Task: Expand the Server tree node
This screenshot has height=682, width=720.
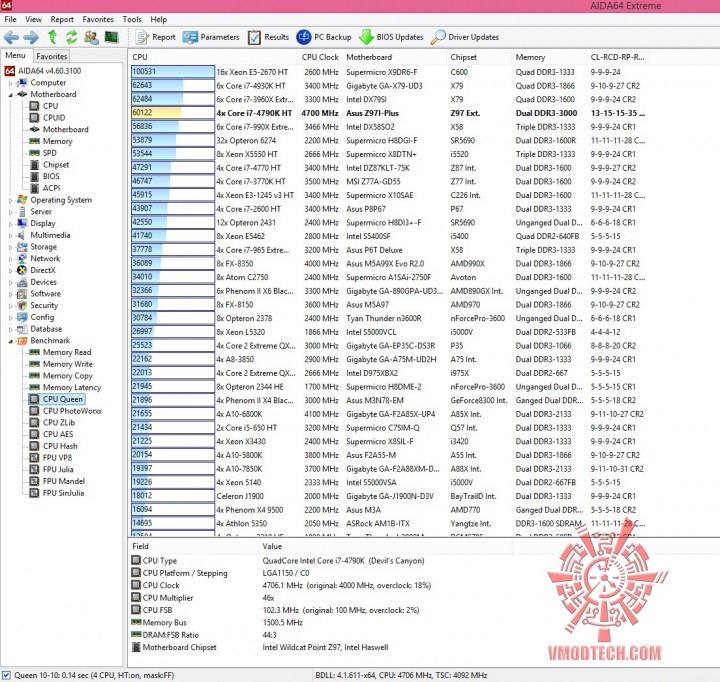Action: point(11,212)
